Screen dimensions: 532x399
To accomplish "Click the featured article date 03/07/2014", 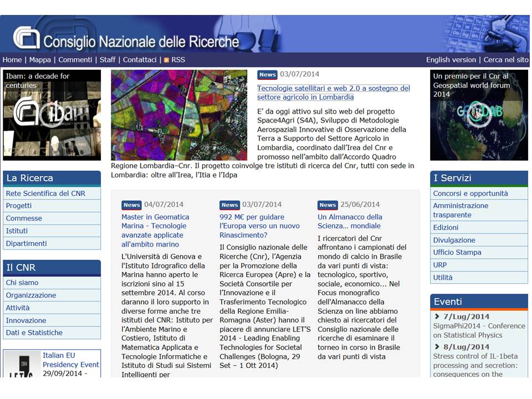I will pos(300,74).
